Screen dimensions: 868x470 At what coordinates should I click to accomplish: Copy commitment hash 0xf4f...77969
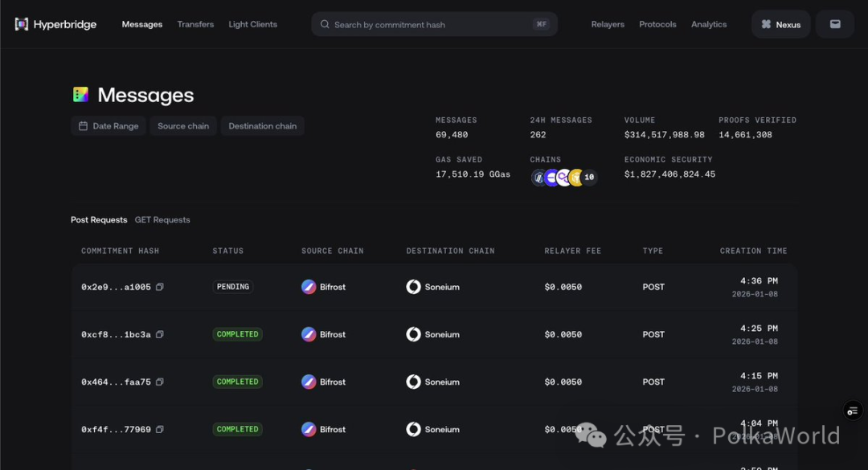click(159, 430)
